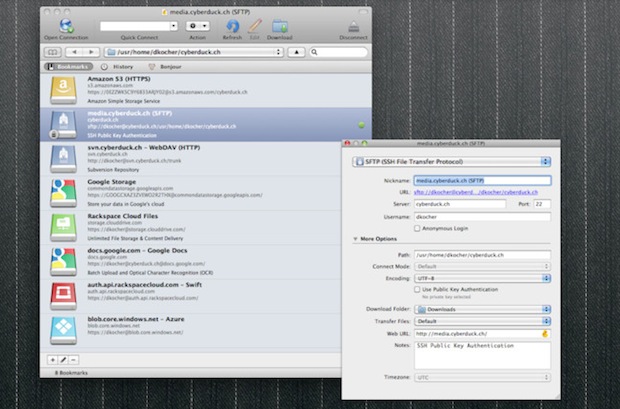Open the Download Folder dropdown

coord(482,309)
